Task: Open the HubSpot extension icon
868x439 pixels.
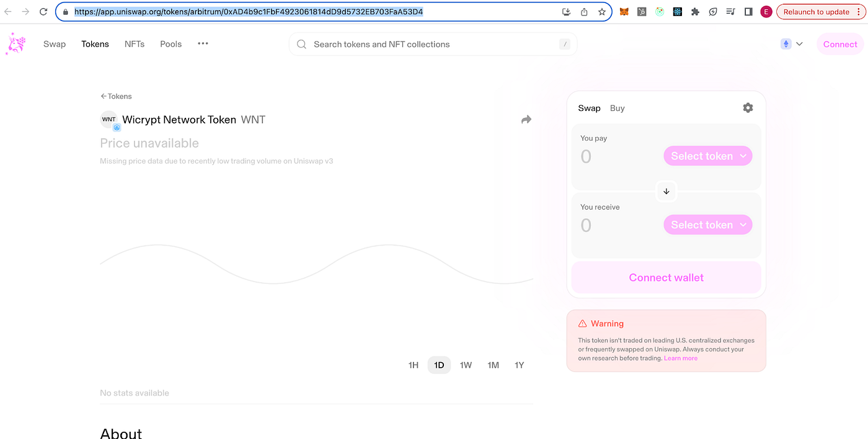Action: tap(642, 12)
